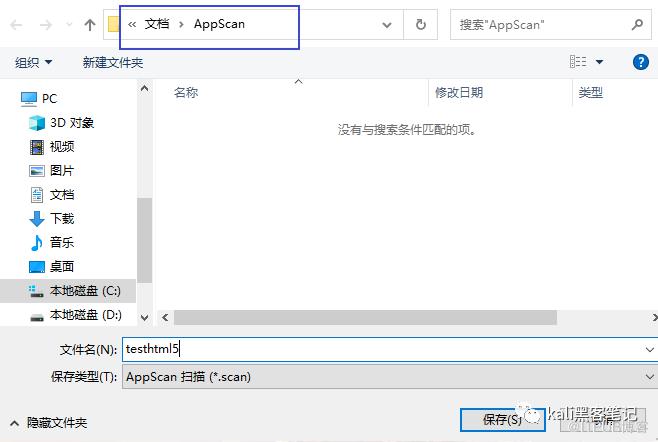
Task: Open the 保存类型 AppScan 扫描 combo box
Action: click(x=390, y=377)
